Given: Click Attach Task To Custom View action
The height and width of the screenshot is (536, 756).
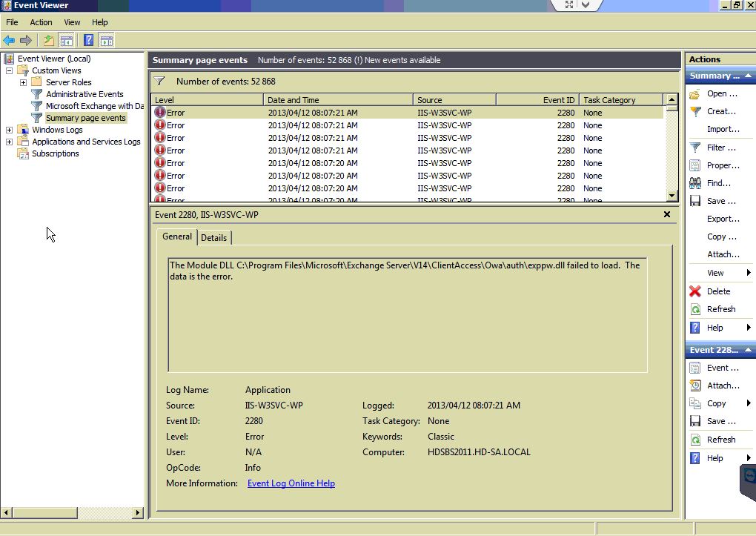Looking at the screenshot, I should 723,255.
